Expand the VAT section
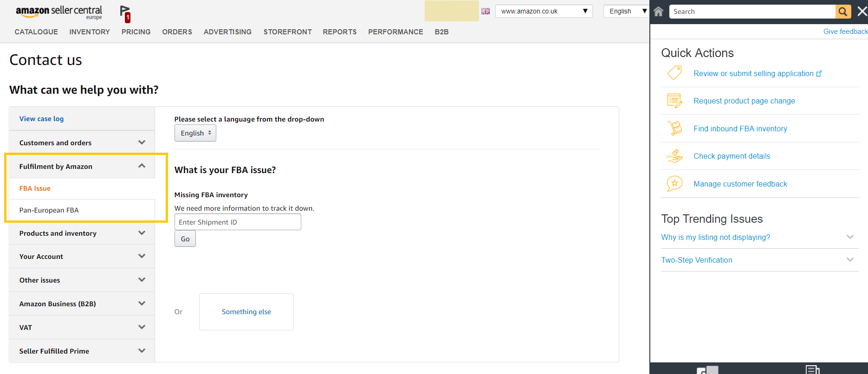This screenshot has width=868, height=374. pos(82,327)
